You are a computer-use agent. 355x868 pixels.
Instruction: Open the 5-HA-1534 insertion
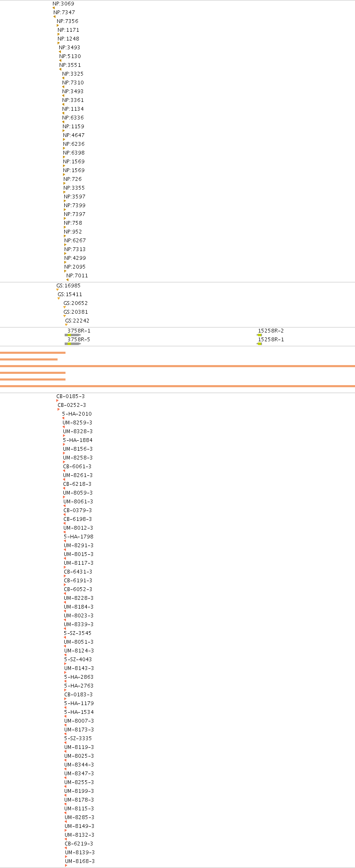point(79,712)
